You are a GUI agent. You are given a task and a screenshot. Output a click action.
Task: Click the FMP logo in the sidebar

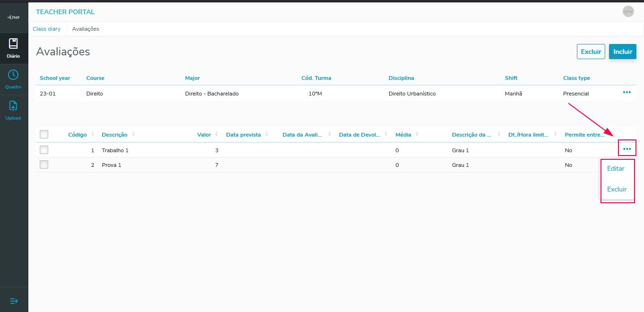(x=13, y=17)
